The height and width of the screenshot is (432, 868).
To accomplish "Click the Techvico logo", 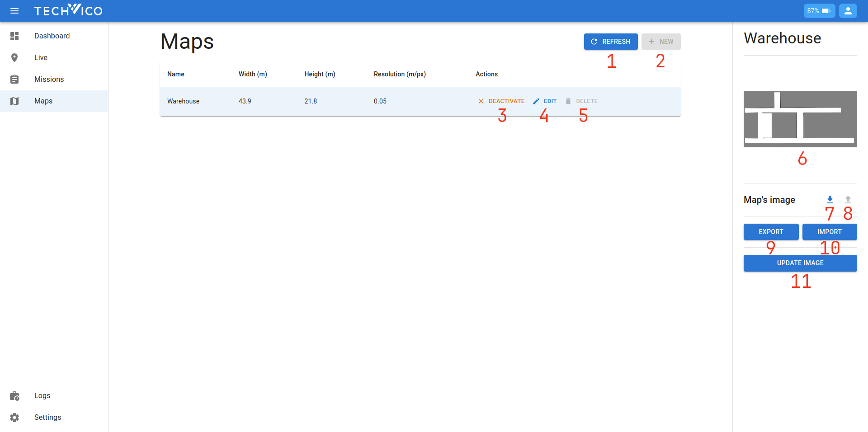I will pos(68,10).
